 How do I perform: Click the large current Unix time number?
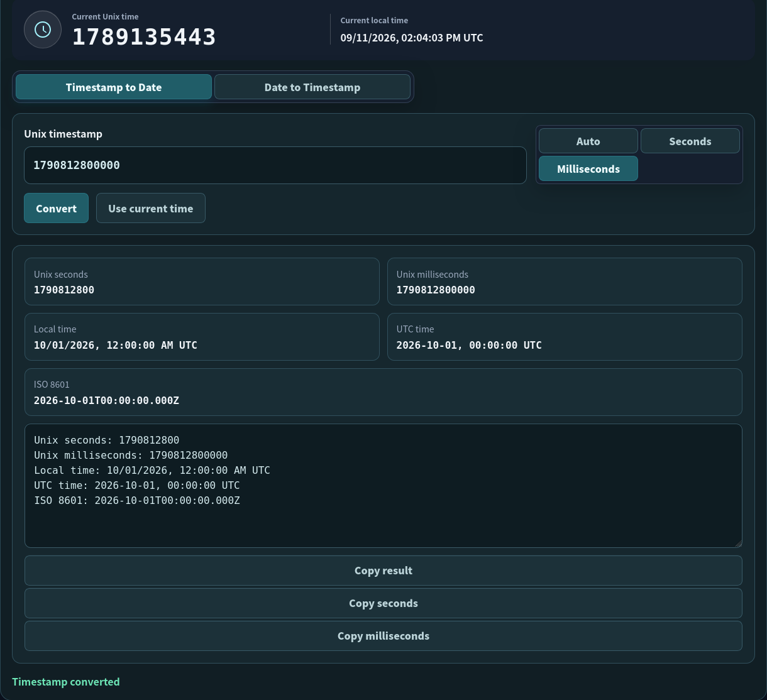click(x=144, y=37)
